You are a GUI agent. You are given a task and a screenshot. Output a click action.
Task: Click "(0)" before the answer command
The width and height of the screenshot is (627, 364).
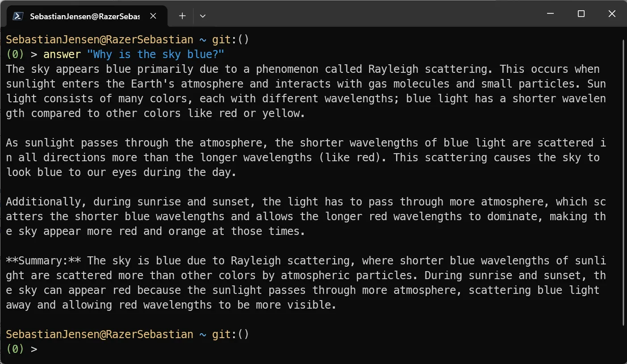coord(15,54)
